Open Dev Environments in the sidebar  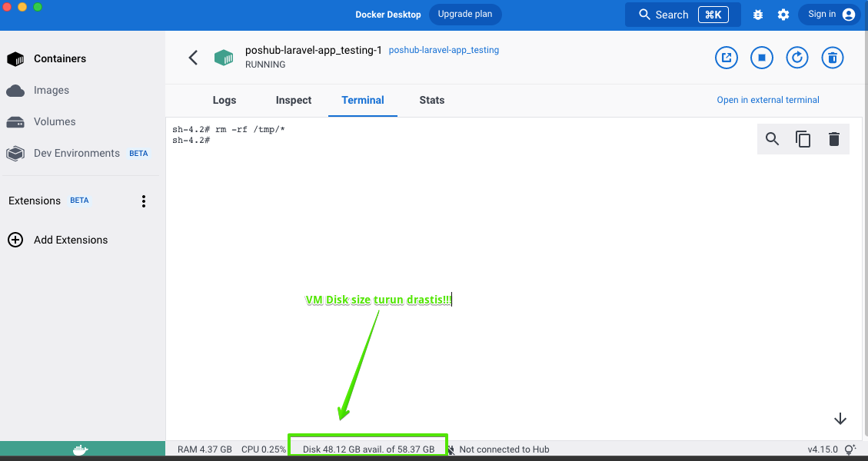pyautogui.click(x=78, y=154)
